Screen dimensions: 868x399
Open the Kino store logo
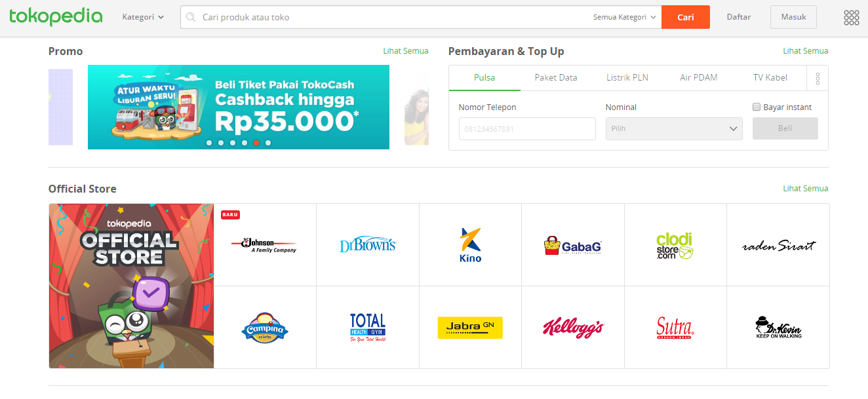pos(471,245)
